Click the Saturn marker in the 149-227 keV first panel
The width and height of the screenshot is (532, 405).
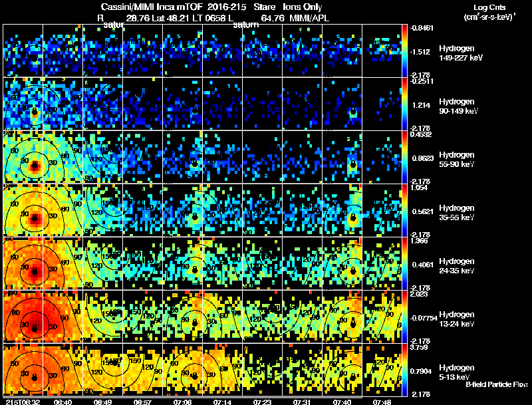coord(35,58)
